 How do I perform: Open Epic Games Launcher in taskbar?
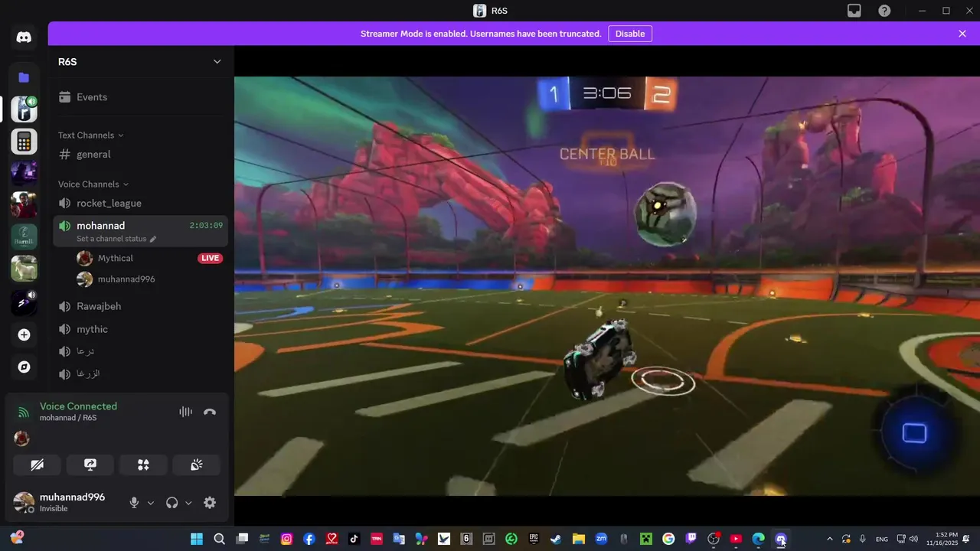534,539
